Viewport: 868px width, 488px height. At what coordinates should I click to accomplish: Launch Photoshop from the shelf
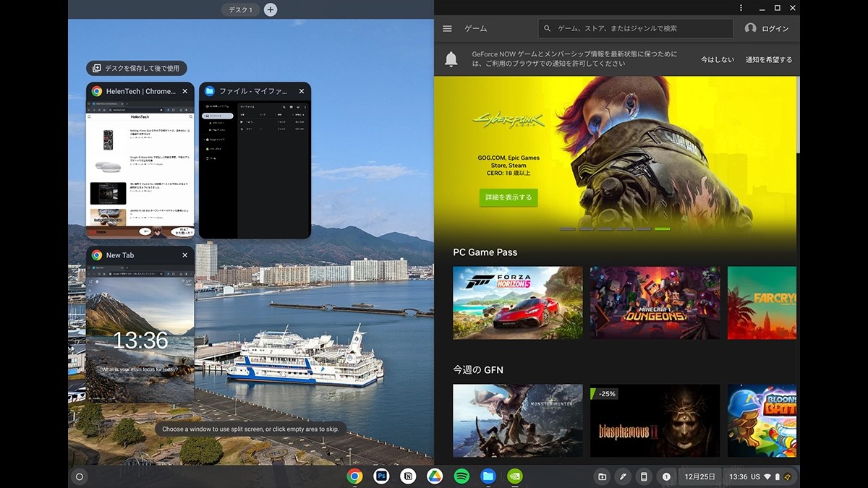coord(380,476)
